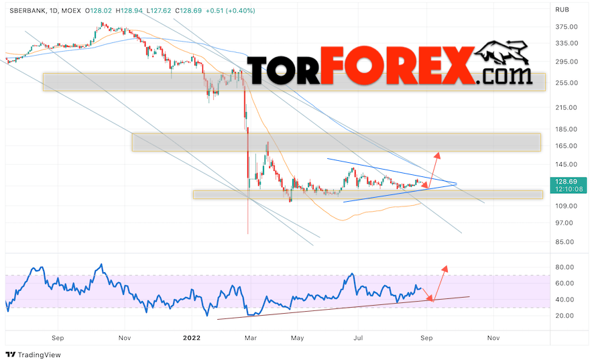The width and height of the screenshot is (594, 364).
Task: Click the open value O128.02
Action: pos(99,11)
